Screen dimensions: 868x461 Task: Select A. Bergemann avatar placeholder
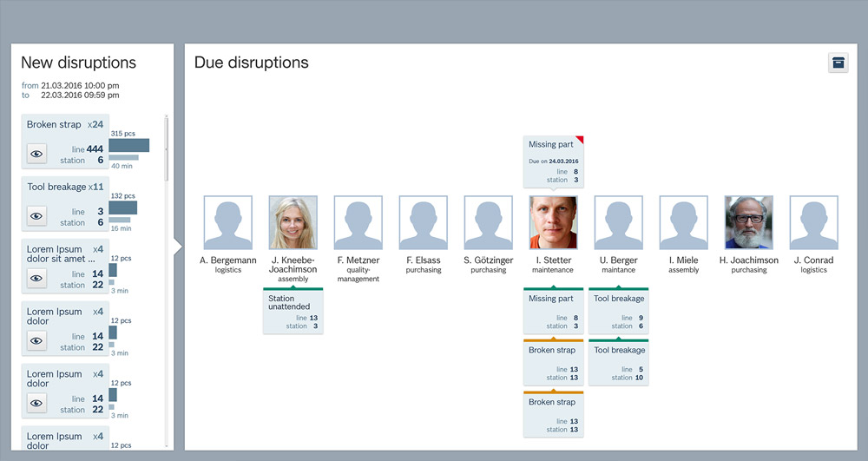click(x=228, y=222)
